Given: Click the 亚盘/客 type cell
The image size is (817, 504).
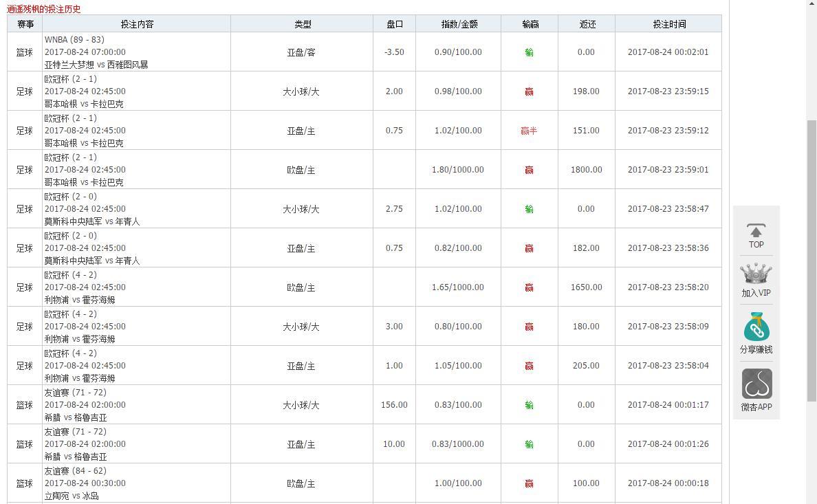Looking at the screenshot, I should pyautogui.click(x=301, y=52).
